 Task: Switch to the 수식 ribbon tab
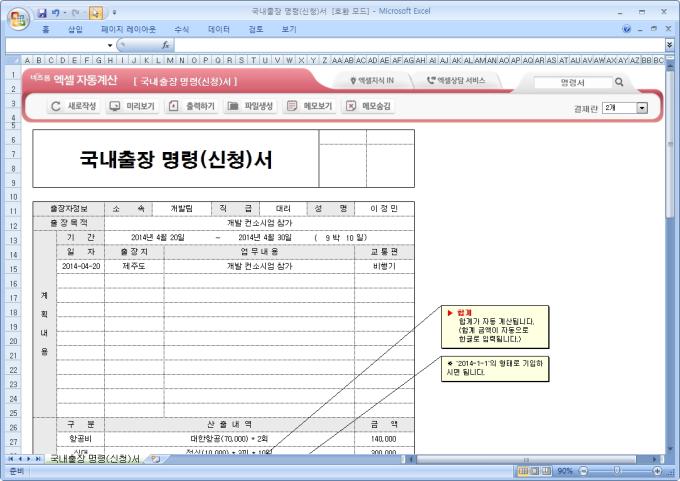pos(182,29)
